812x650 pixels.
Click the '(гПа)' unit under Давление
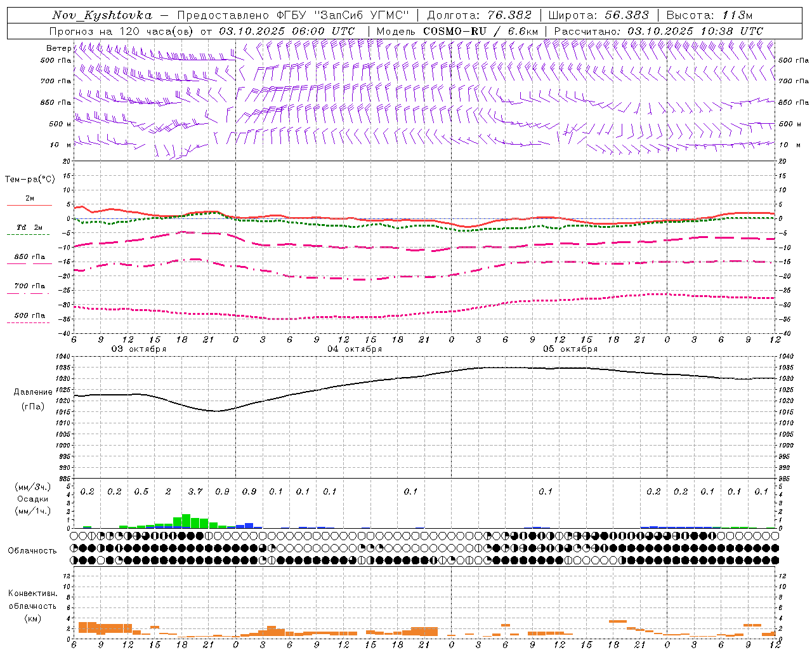32,406
